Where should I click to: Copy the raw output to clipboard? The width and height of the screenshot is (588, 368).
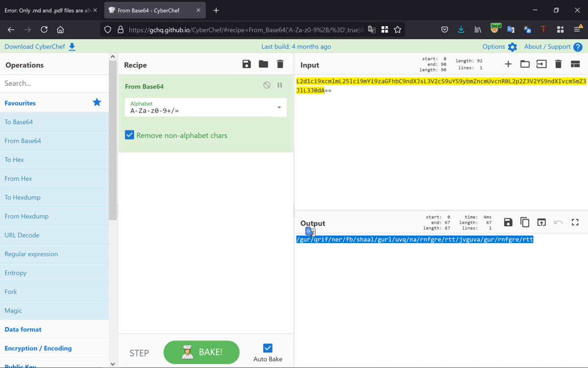click(525, 222)
